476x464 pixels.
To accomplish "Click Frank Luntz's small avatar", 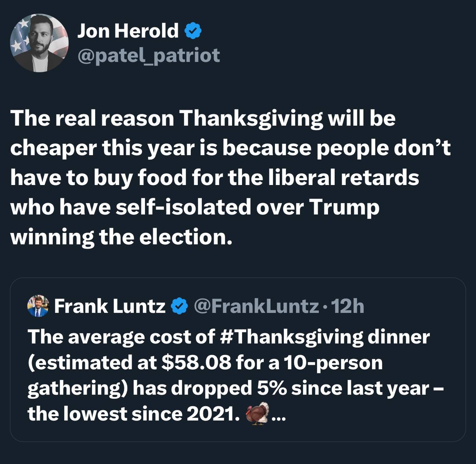I will [38, 306].
